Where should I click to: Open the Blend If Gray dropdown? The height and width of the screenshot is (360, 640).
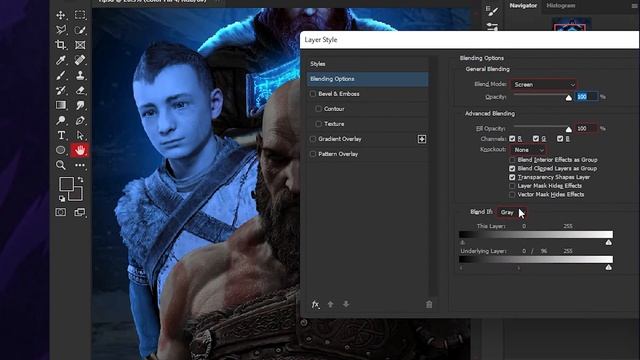512,212
